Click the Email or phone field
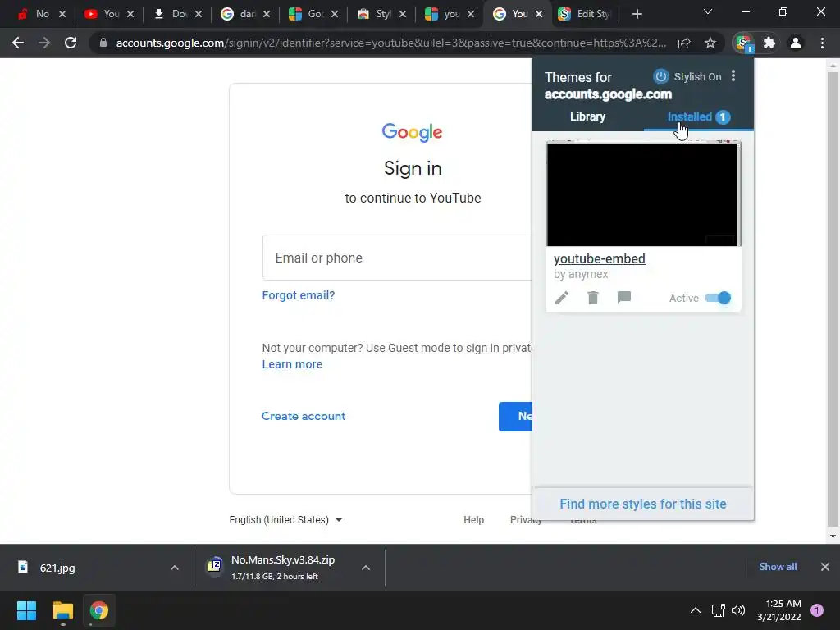Viewport: 840px width, 630px height. coord(397,258)
